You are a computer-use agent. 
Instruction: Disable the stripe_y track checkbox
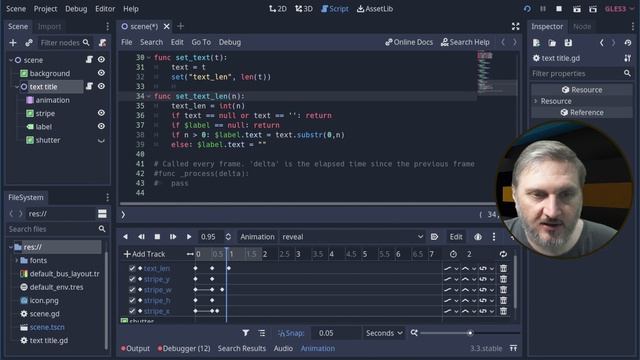tap(132, 279)
